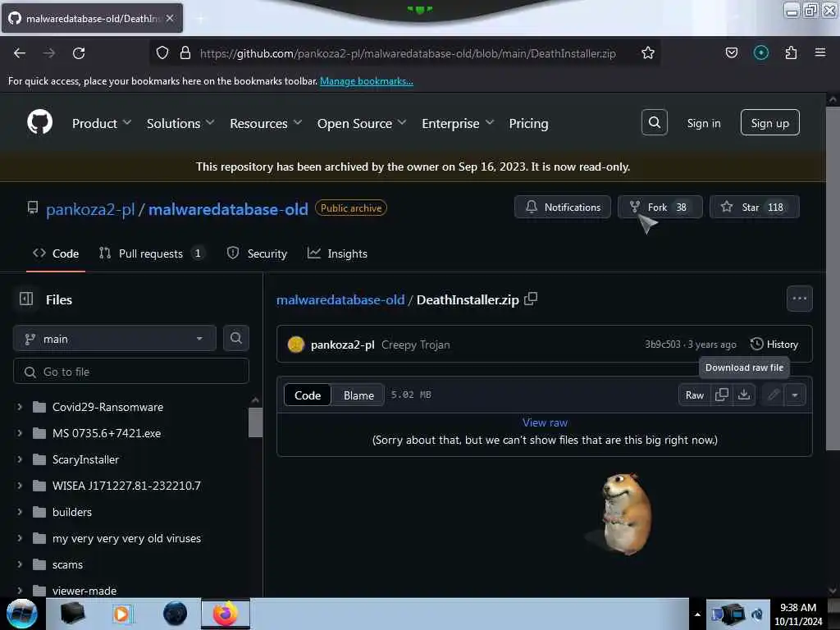Reload the page with refresh icon

pyautogui.click(x=79, y=53)
